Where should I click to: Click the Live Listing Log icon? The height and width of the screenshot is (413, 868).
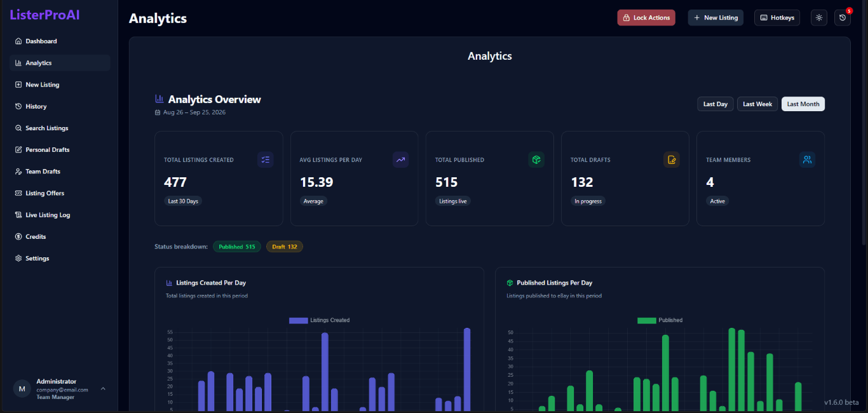(18, 215)
